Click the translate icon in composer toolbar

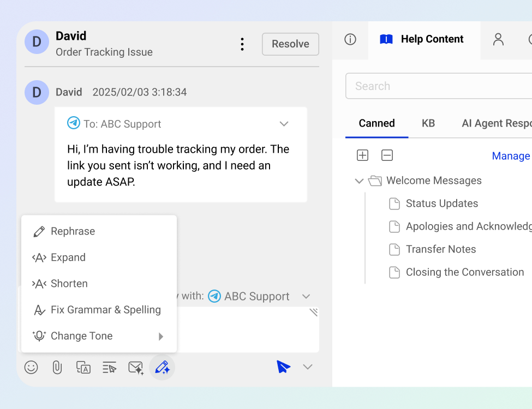tap(83, 367)
